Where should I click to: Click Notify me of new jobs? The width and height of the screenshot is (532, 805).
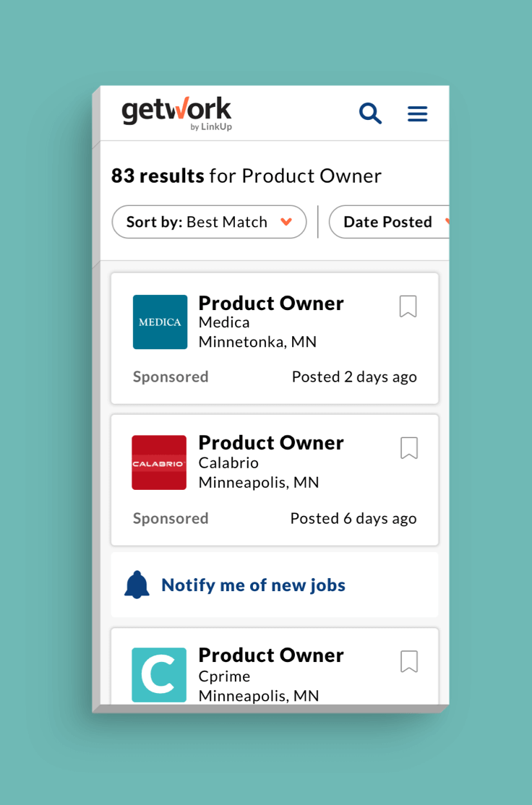[x=253, y=585]
